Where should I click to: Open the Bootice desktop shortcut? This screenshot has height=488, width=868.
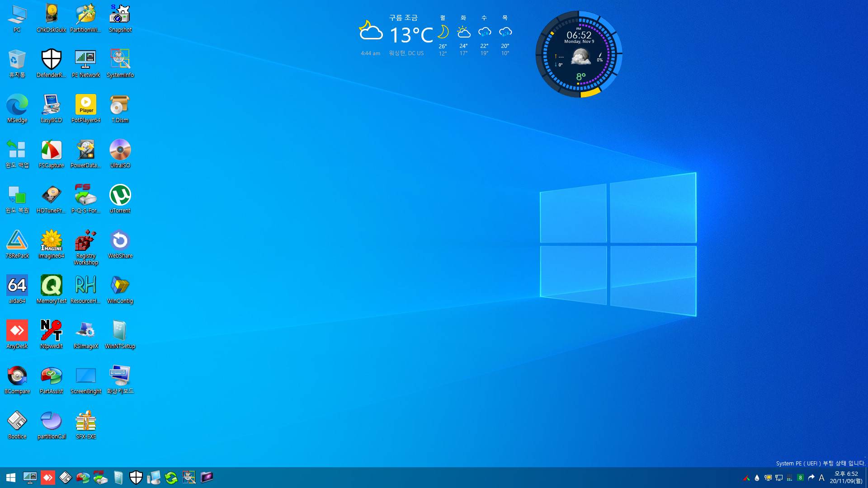tap(17, 425)
